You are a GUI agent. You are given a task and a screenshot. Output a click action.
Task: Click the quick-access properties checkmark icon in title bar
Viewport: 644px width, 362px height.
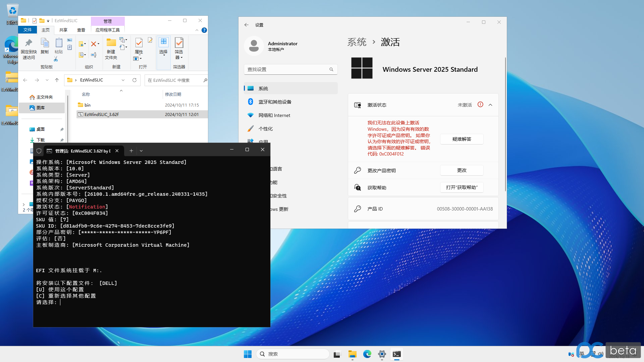click(x=35, y=20)
